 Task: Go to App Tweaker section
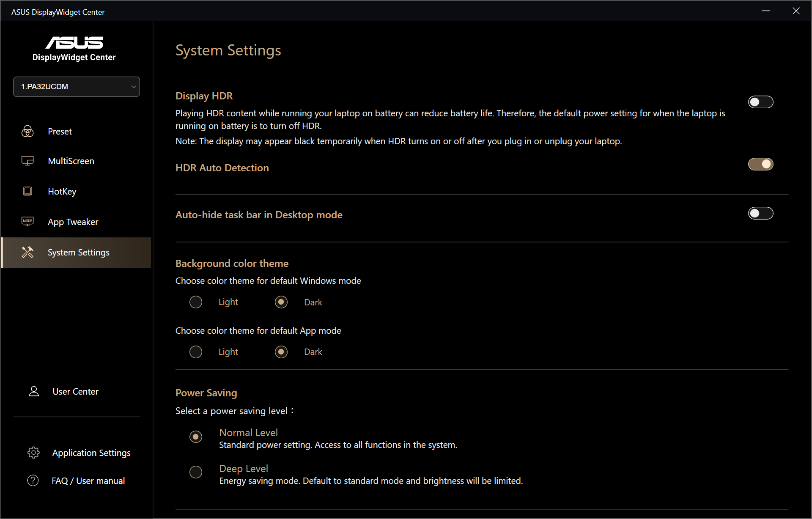pos(73,222)
